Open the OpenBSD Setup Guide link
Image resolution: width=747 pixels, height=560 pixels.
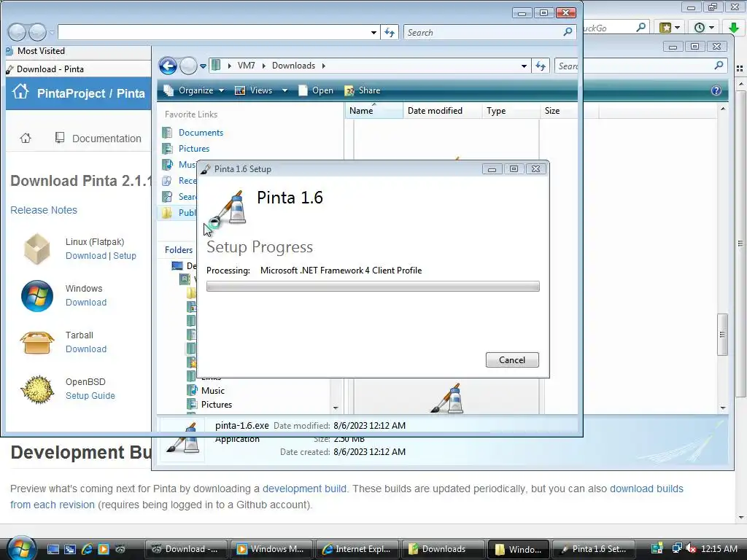point(90,396)
